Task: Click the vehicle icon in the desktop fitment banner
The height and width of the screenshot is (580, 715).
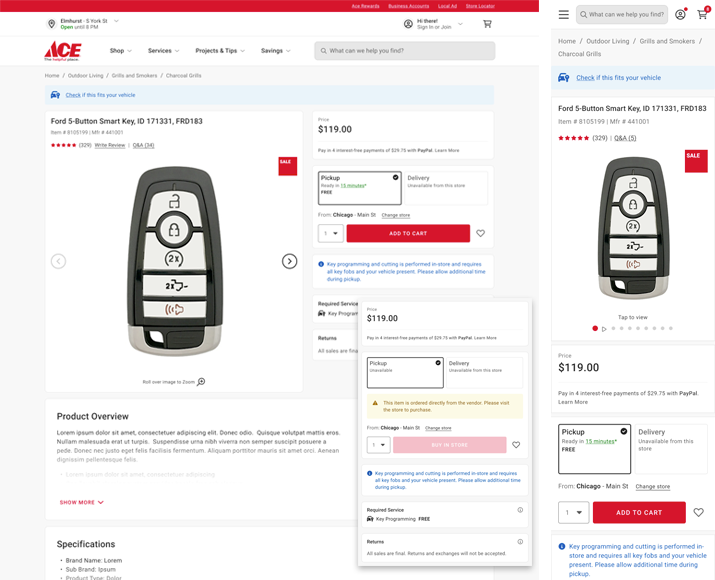Action: [55, 95]
